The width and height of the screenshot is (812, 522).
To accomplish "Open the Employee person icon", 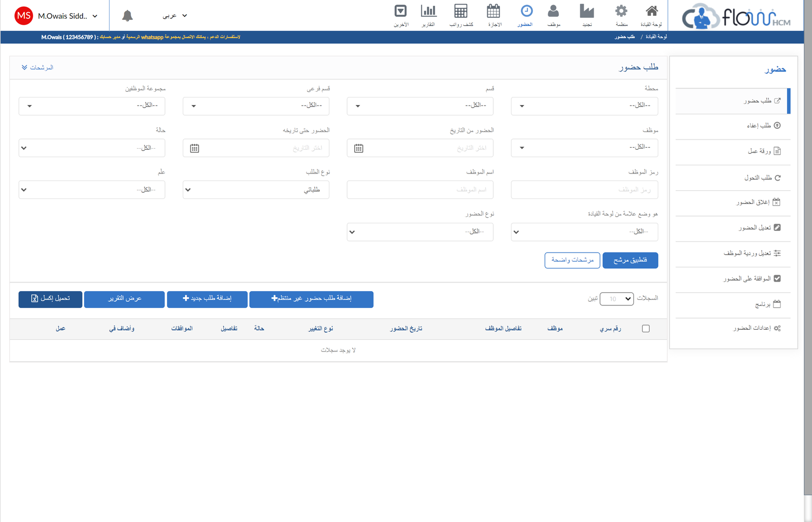I will [x=554, y=11].
